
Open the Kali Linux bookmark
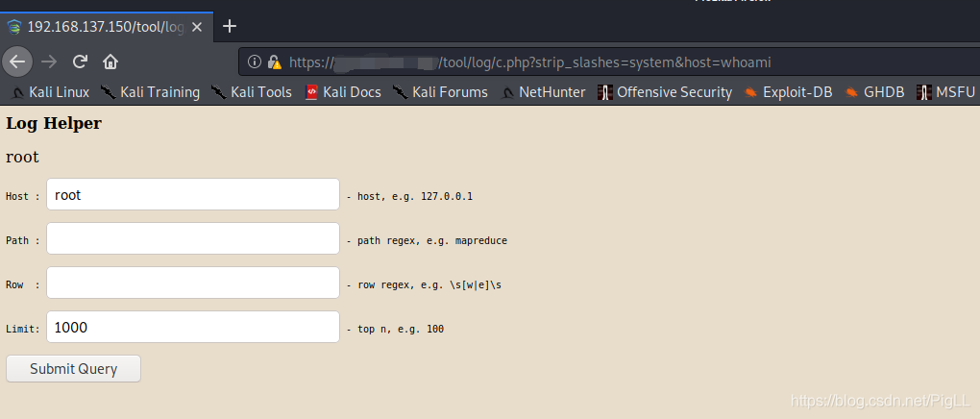[x=51, y=92]
